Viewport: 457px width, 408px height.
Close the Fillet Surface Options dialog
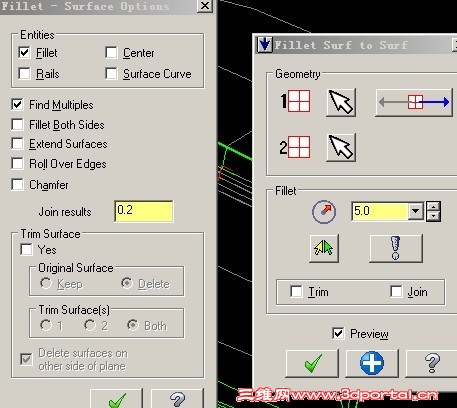pyautogui.click(x=204, y=6)
